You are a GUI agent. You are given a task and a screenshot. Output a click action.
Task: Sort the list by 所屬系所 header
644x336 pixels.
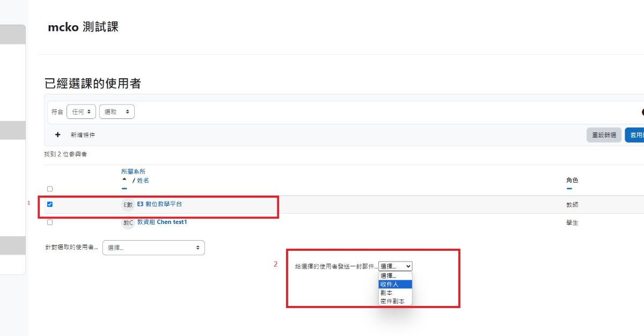coord(133,171)
